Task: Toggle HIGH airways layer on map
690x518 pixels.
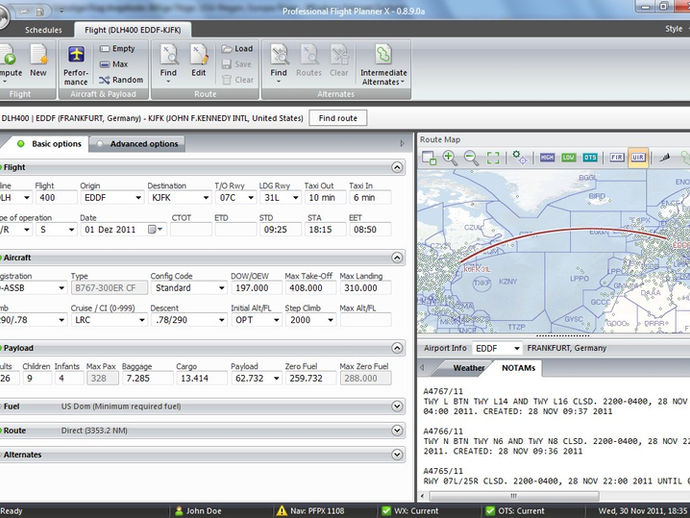Action: point(547,158)
